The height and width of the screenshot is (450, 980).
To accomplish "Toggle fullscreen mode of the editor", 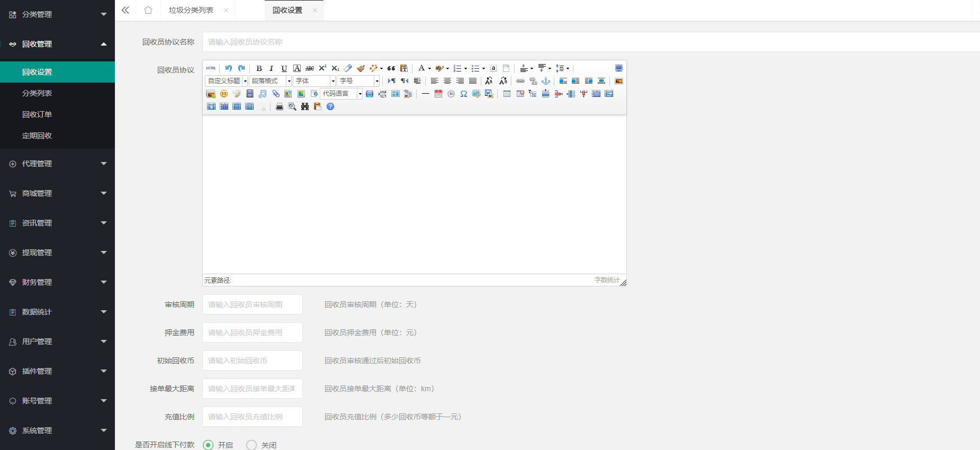I will (618, 68).
